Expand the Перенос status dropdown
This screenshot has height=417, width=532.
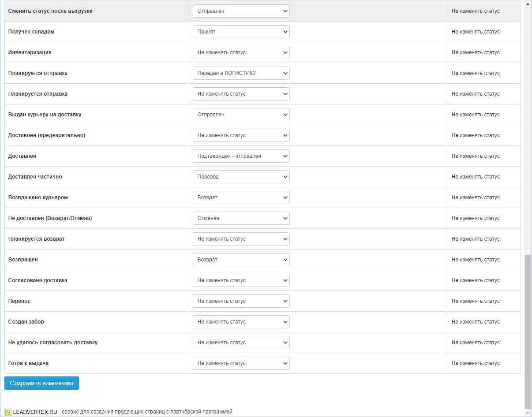[241, 301]
